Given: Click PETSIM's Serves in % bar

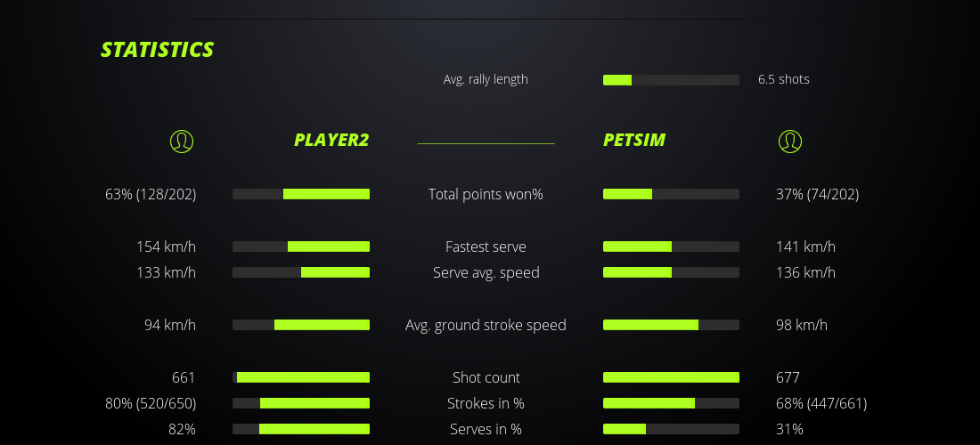Looking at the screenshot, I should pyautogui.click(x=671, y=429).
